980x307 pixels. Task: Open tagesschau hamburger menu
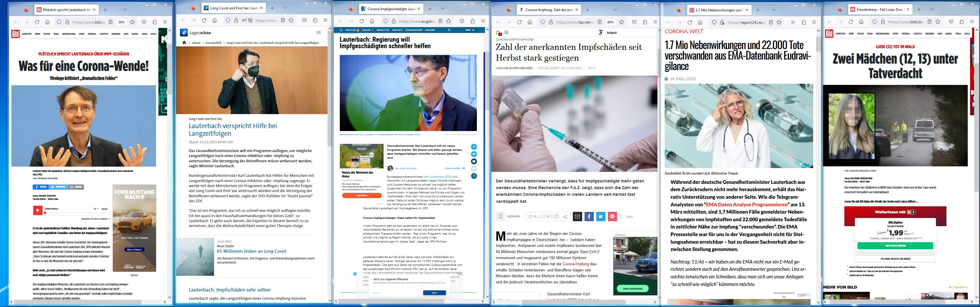point(319,33)
